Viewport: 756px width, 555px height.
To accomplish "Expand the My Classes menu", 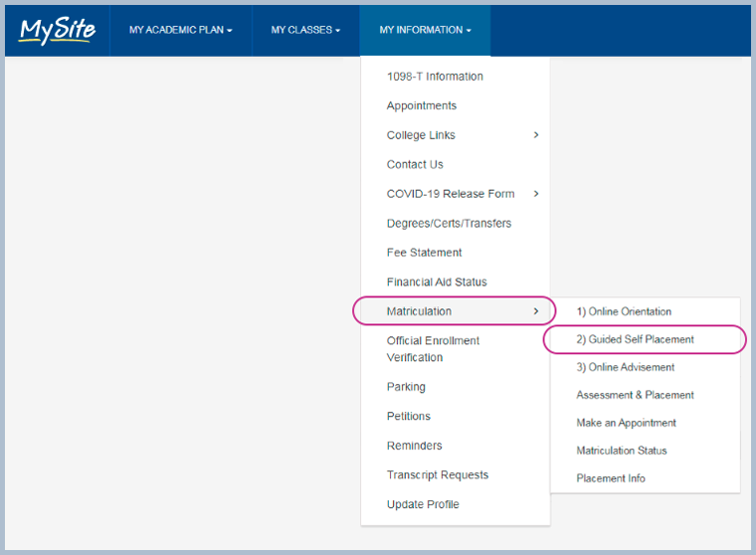I will [305, 31].
